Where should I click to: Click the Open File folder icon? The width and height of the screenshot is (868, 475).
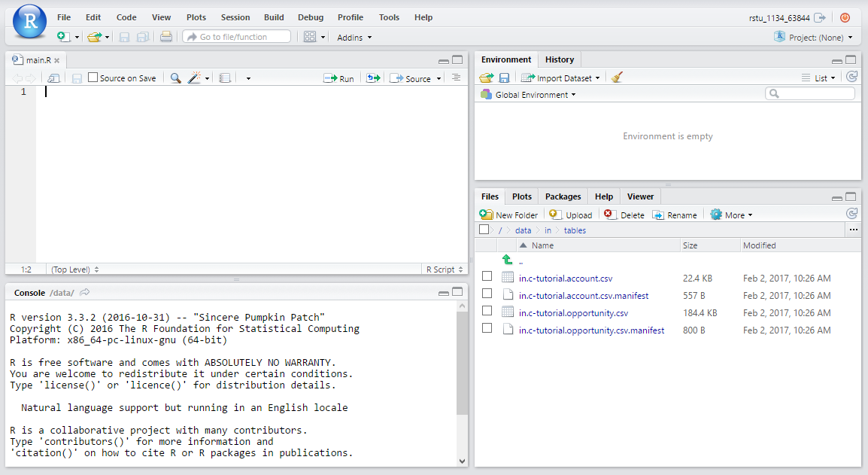[x=94, y=37]
